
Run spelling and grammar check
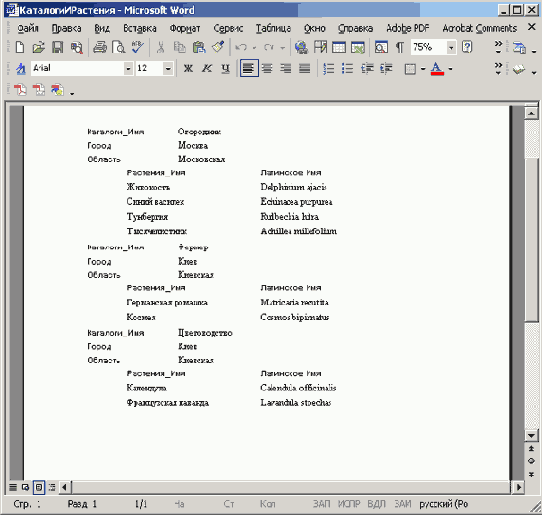pyautogui.click(x=138, y=47)
